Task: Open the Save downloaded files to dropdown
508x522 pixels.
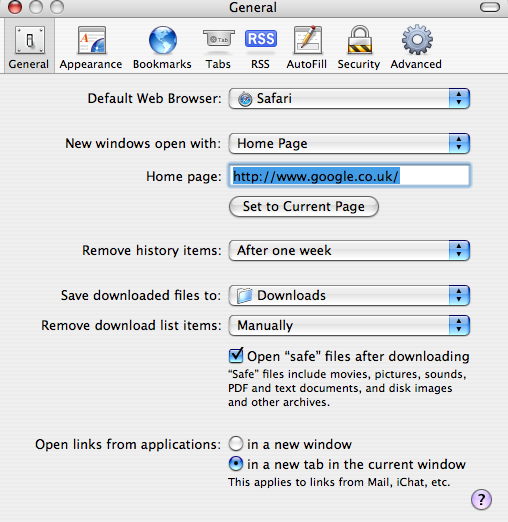Action: pyautogui.click(x=349, y=296)
